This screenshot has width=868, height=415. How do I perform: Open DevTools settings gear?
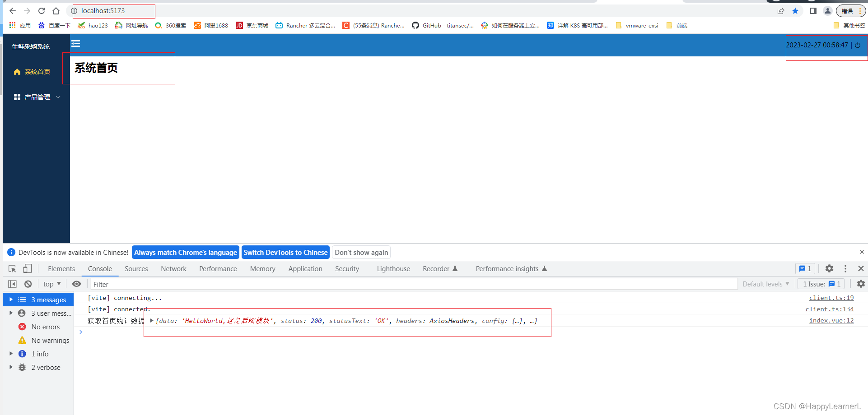(x=829, y=269)
